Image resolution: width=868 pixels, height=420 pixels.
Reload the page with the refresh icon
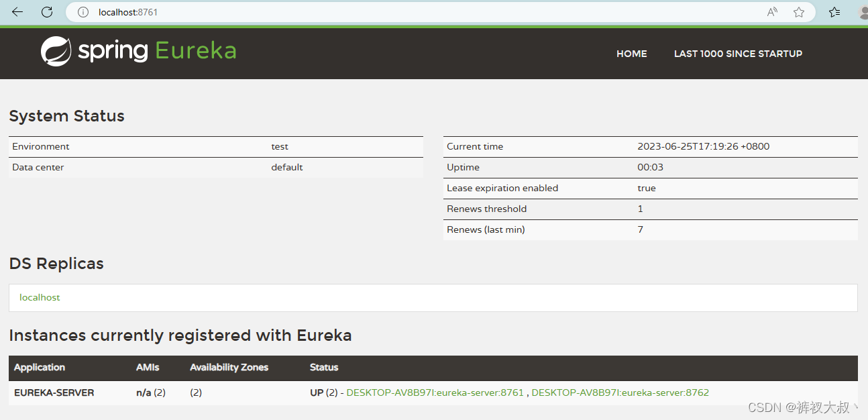click(x=47, y=12)
